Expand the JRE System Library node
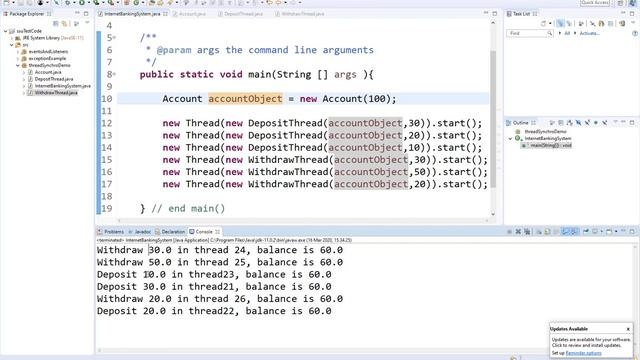 click(x=12, y=38)
